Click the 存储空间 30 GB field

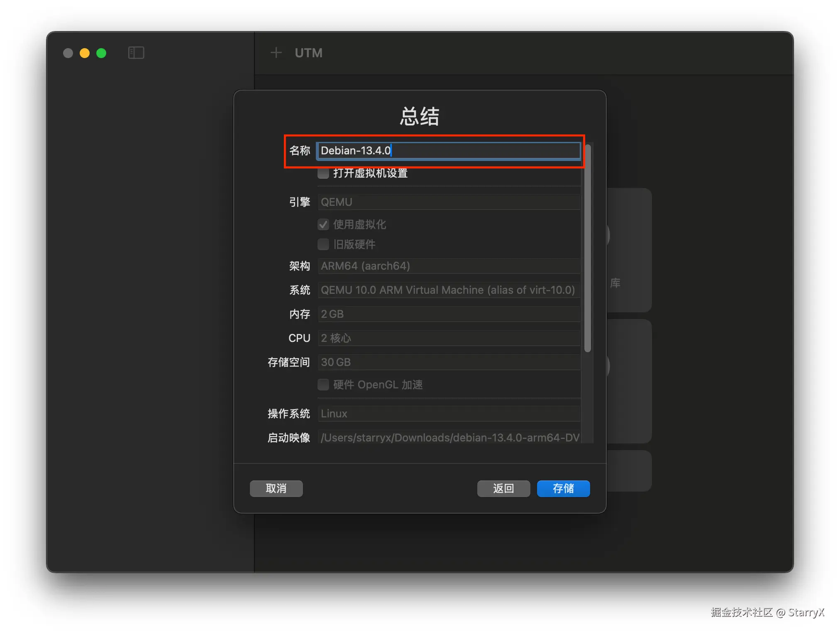[x=448, y=362]
